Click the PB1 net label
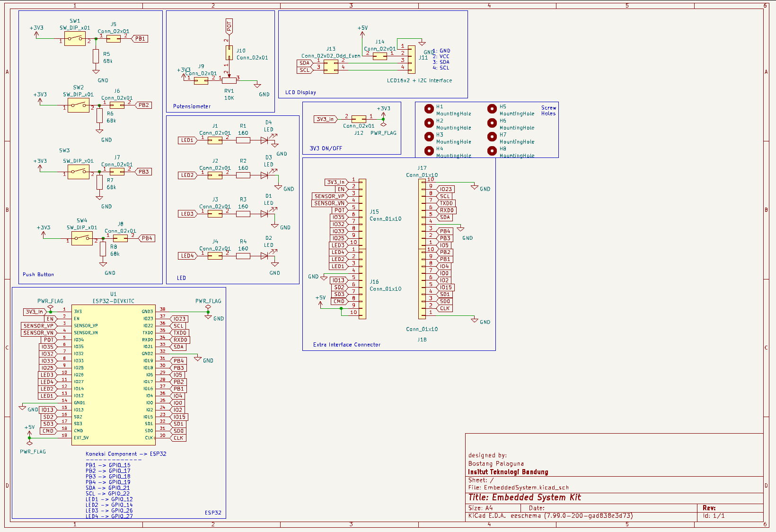This screenshot has height=532, width=776. pyautogui.click(x=140, y=39)
